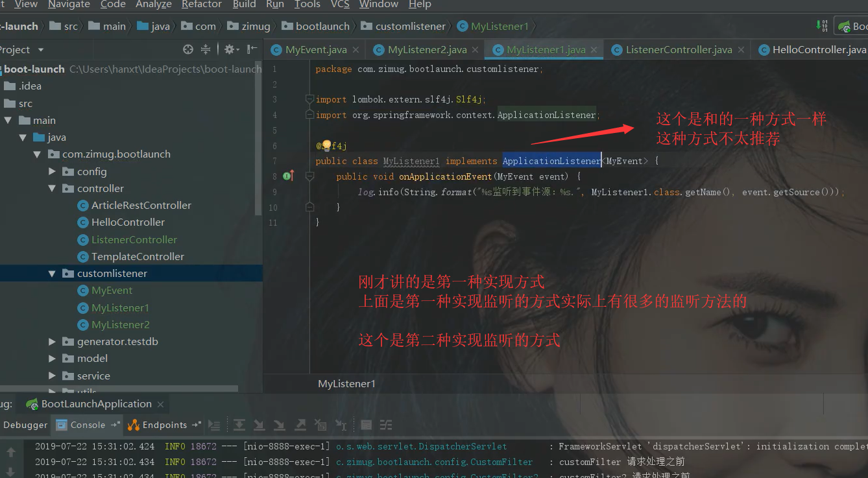Viewport: 868px width, 478px height.
Task: Expand the model package
Action: [53, 359]
